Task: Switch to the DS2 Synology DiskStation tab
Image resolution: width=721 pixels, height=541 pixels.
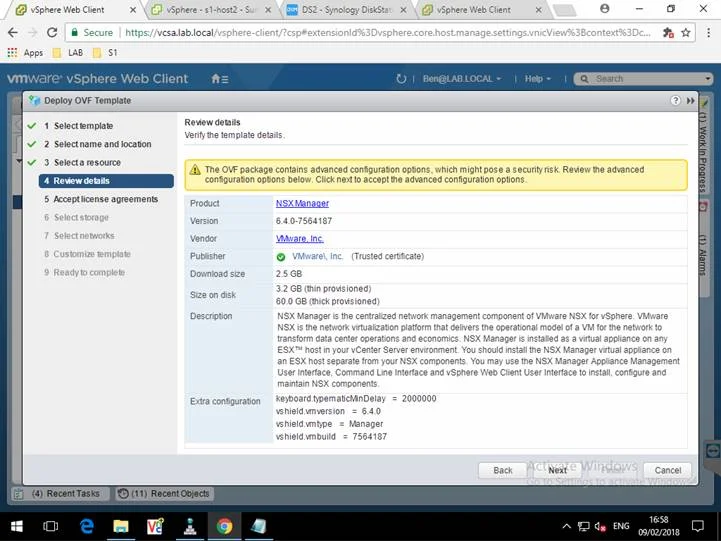Action: (x=347, y=9)
